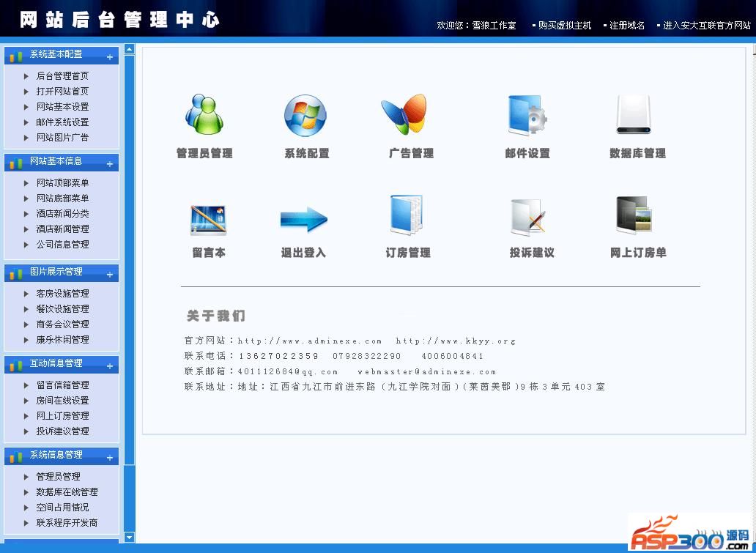
Task: Select 康乐休闲管理 menu entry
Action: coord(63,339)
